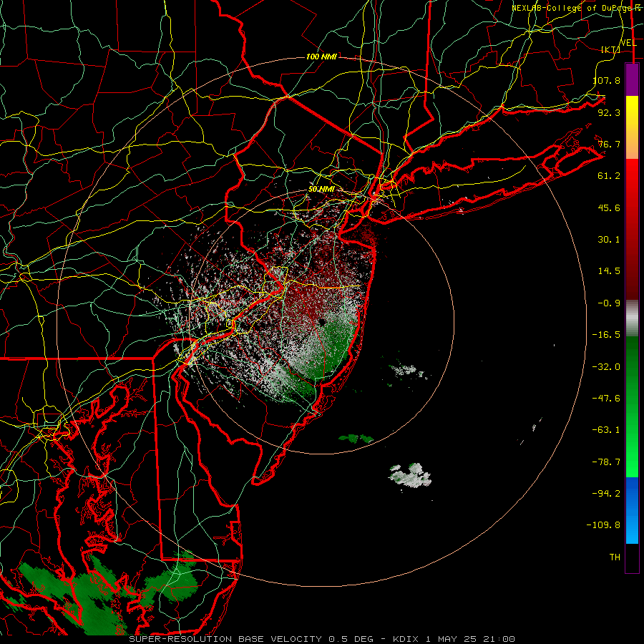Click the large gray offshore echo outside 50 NMI ring
This screenshot has height=644, width=644.
(410, 476)
